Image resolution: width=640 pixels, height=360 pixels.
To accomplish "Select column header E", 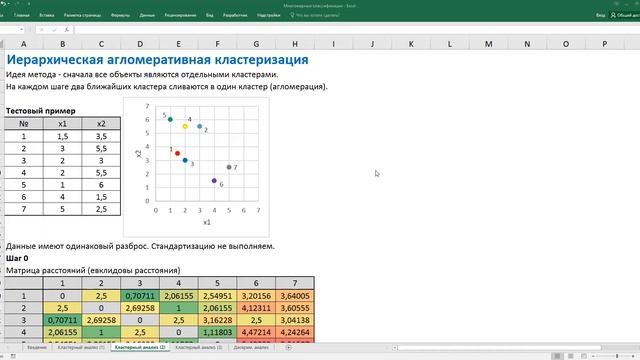I will (x=178, y=44).
